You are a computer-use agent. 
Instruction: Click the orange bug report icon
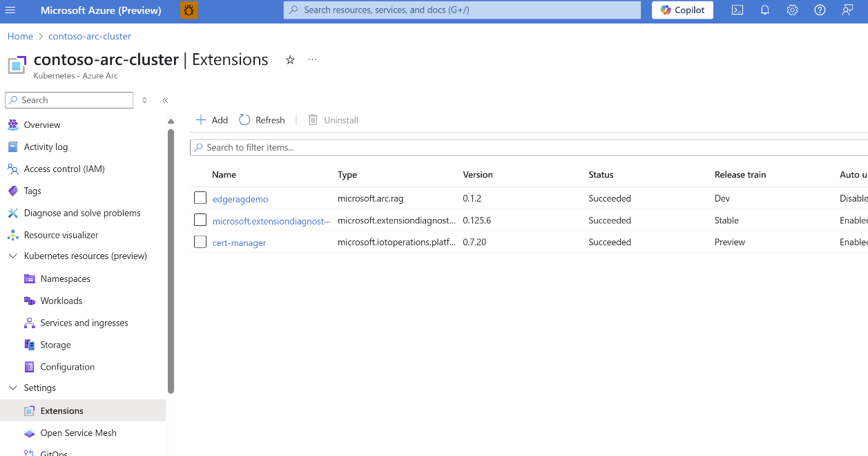[x=189, y=10]
